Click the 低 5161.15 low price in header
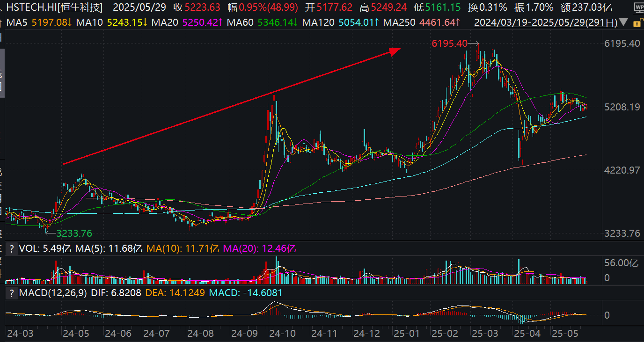The height and width of the screenshot is (342, 644). point(437,7)
